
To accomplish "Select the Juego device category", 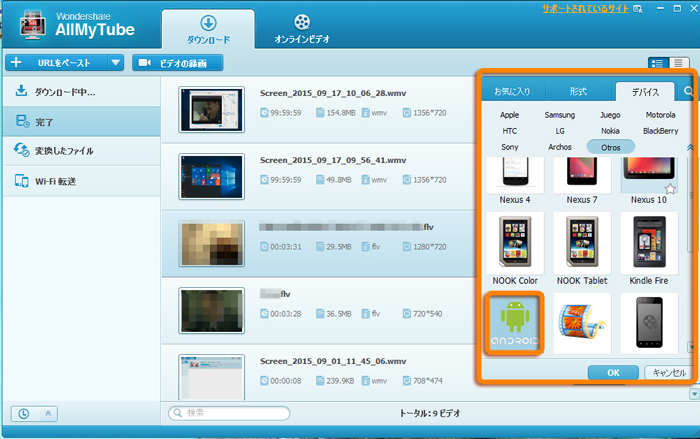I will tap(610, 115).
